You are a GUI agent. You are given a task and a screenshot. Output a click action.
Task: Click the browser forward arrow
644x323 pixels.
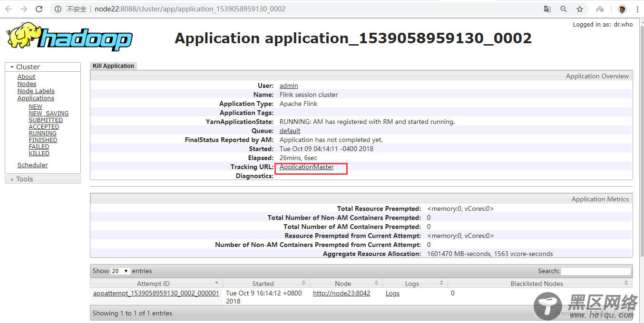click(x=24, y=9)
